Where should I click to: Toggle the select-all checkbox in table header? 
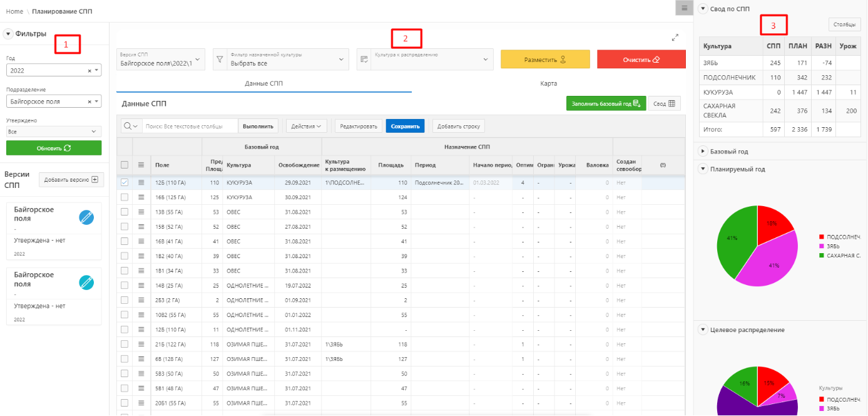125,165
